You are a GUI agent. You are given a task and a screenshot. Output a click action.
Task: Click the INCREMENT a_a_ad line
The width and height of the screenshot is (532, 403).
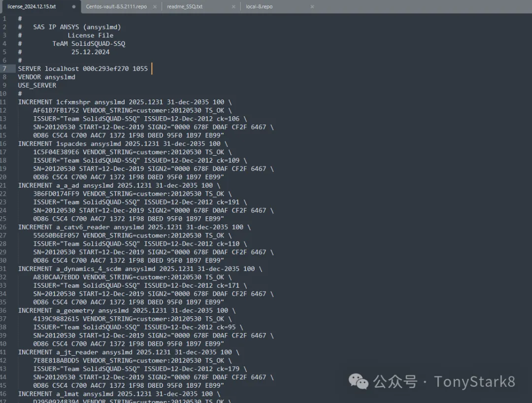[119, 186]
